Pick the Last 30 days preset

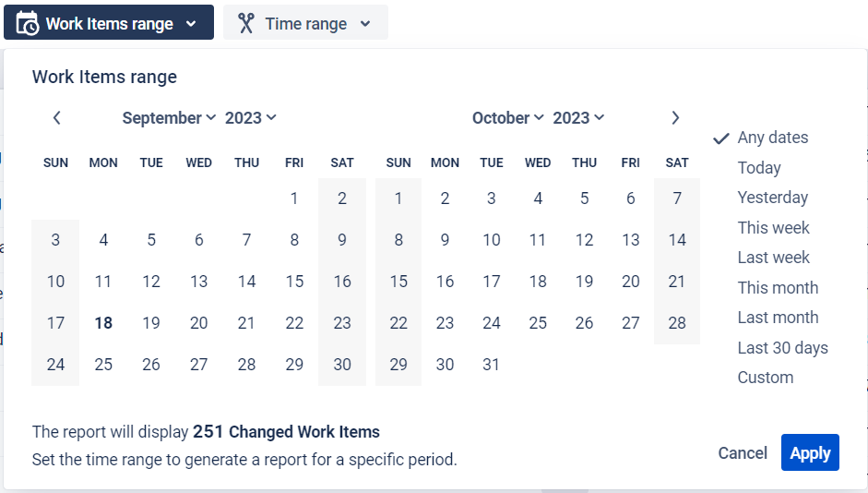point(782,348)
